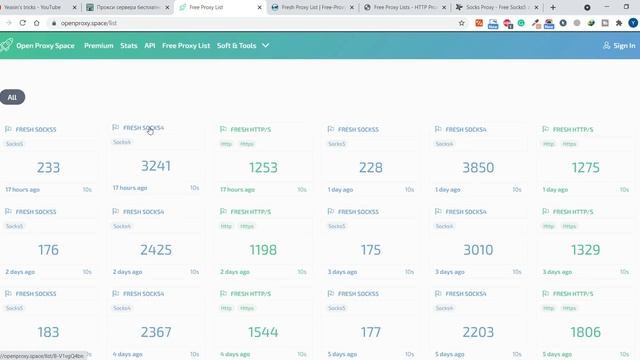Open the Premium page
The height and width of the screenshot is (360, 640).
[99, 46]
